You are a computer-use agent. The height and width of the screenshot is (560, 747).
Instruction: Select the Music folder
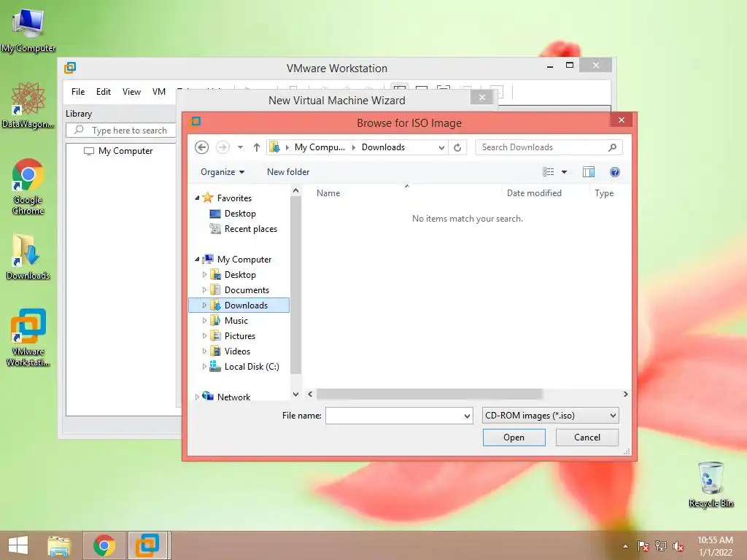coord(229,321)
